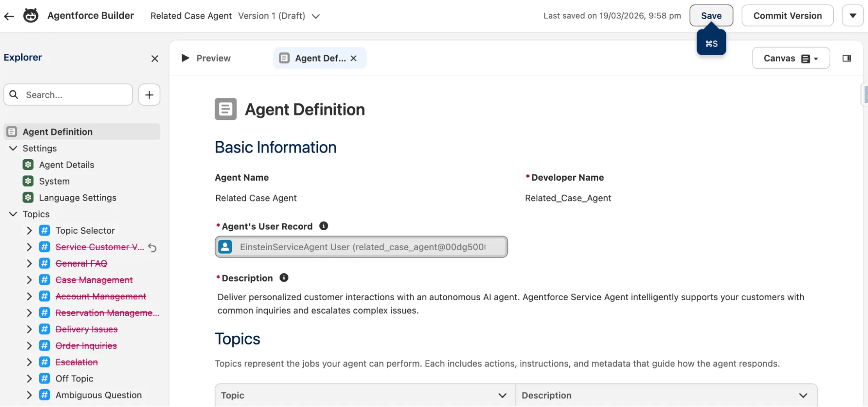Viewport: 868px width, 407px height.
Task: Click undo icon next to Service Customer topic
Action: pos(152,248)
